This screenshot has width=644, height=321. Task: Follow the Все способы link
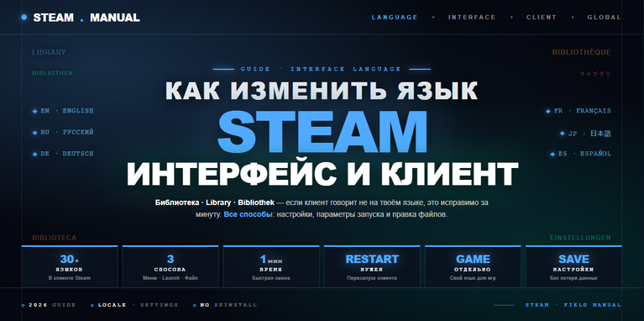(248, 214)
